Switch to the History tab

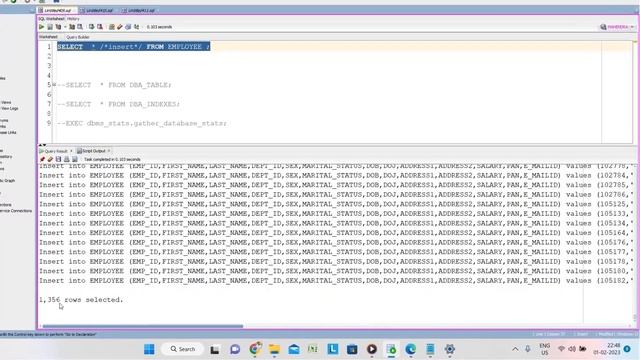pos(73,19)
